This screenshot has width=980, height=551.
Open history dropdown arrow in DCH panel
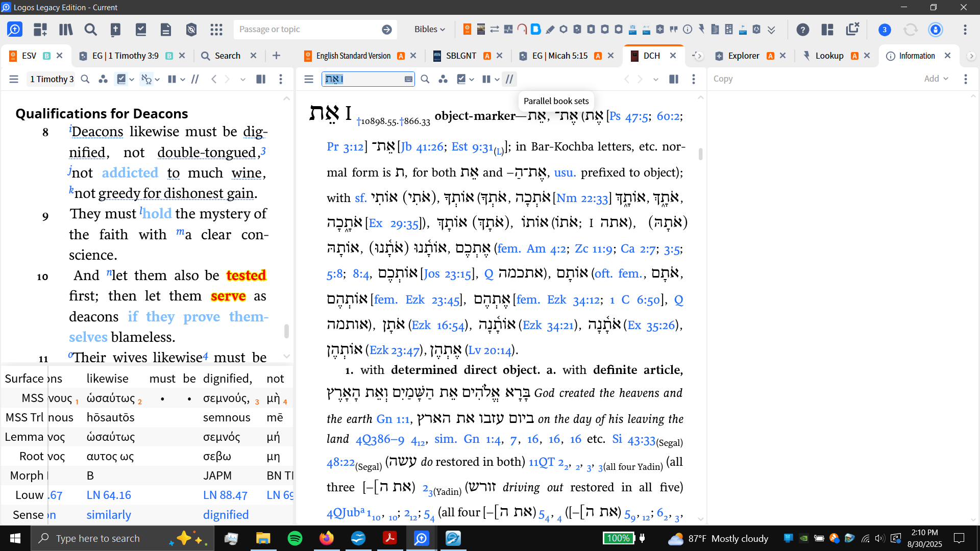pos(656,80)
